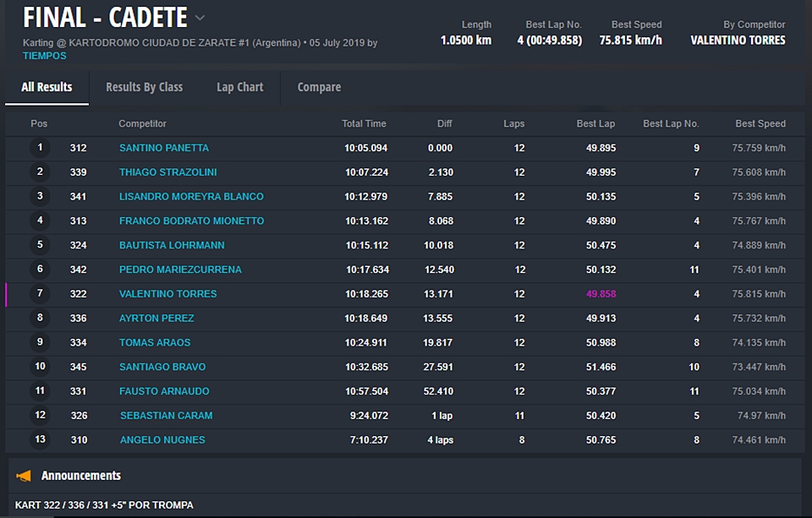
Task: Click position 1 badge for Santino Panetta
Action: [x=40, y=148]
